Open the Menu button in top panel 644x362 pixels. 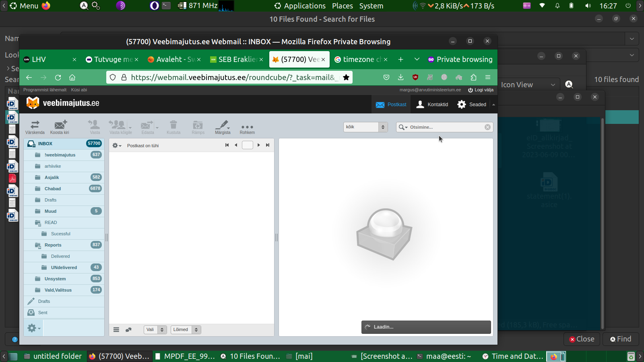tap(24, 6)
